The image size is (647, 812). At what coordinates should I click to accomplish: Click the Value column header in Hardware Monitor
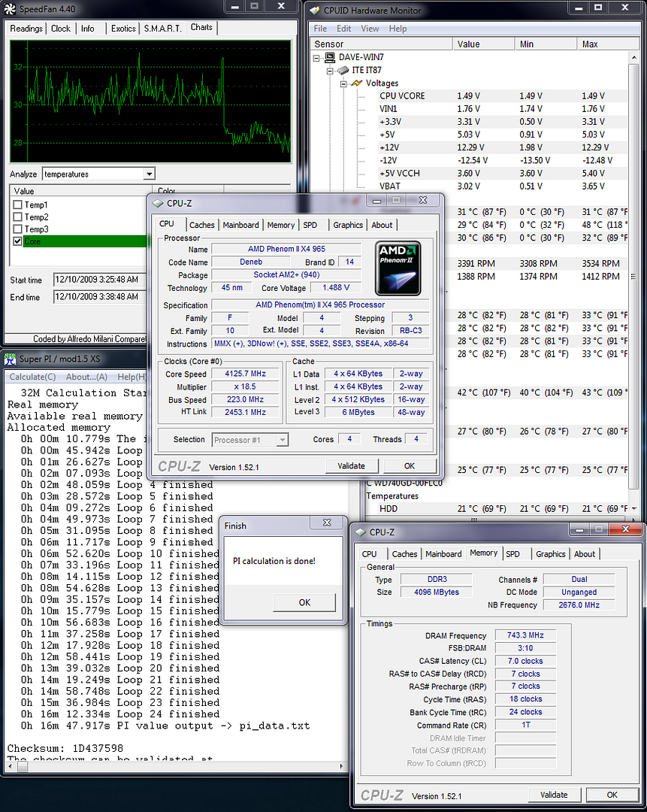click(x=484, y=44)
